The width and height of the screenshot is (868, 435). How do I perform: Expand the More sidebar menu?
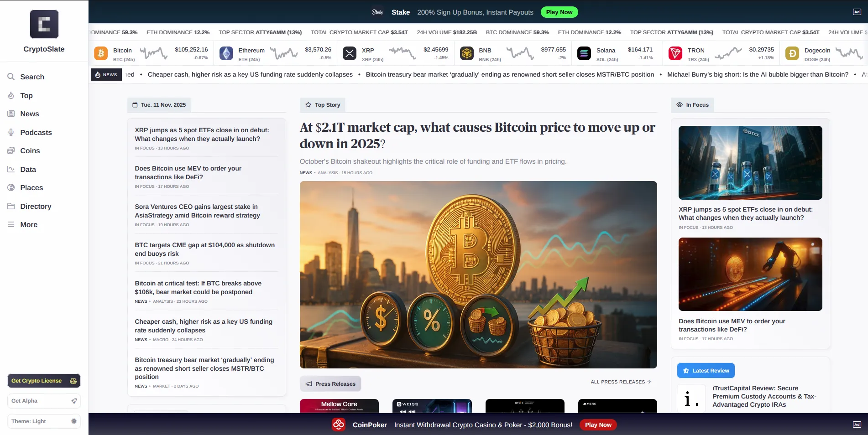(29, 224)
